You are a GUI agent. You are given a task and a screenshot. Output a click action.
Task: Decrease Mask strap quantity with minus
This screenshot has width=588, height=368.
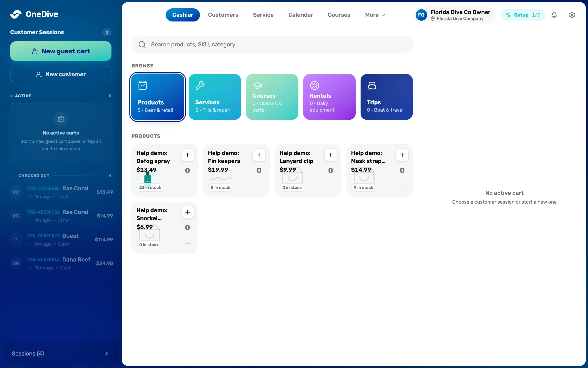coord(402,186)
